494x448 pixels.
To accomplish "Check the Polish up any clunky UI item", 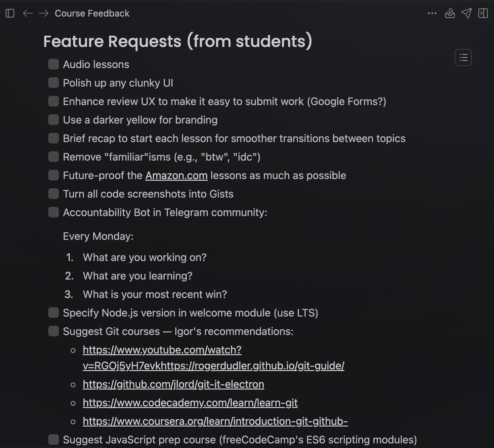I will coord(54,83).
